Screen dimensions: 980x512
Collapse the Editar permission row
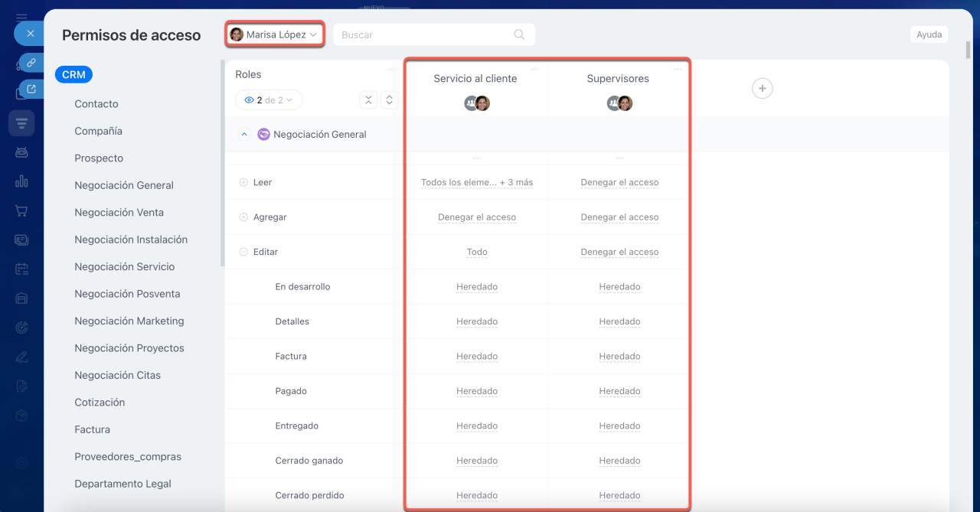tap(243, 252)
